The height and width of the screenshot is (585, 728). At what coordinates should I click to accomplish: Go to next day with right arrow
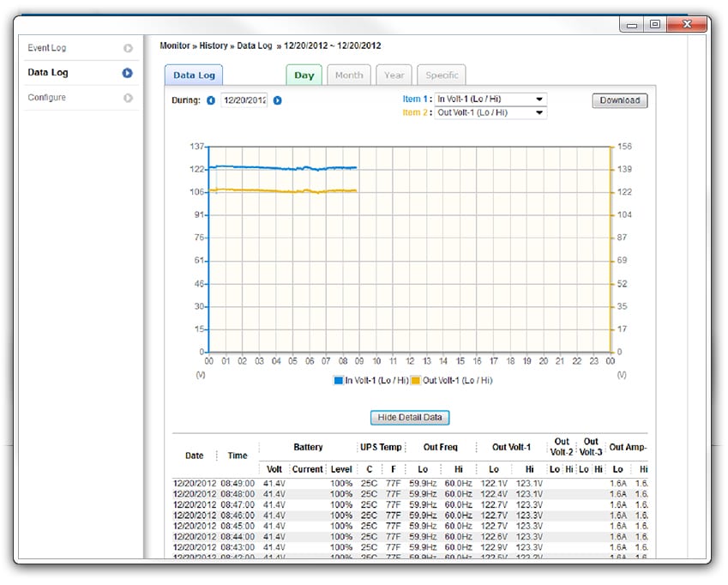278,100
